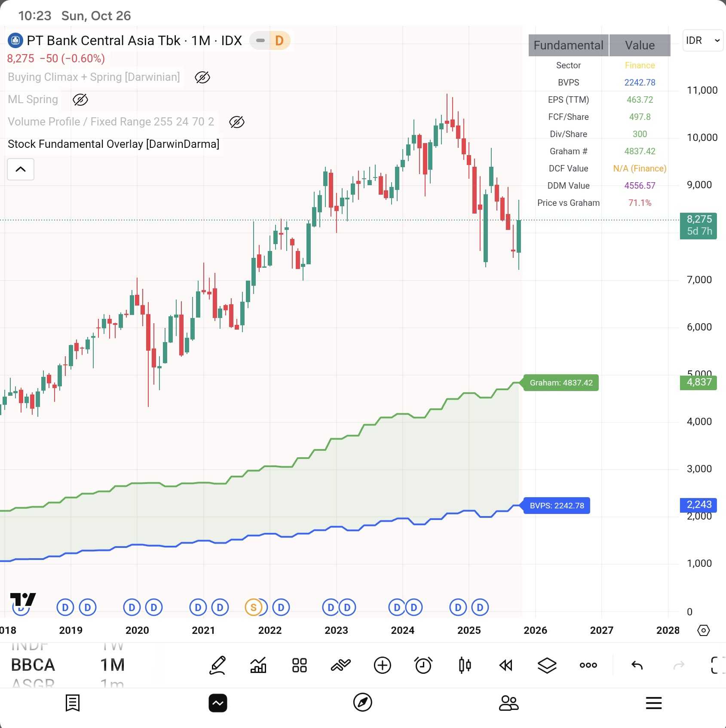726x728 pixels.
Task: Show the Buying Climax + Spring indicator
Action: click(202, 77)
